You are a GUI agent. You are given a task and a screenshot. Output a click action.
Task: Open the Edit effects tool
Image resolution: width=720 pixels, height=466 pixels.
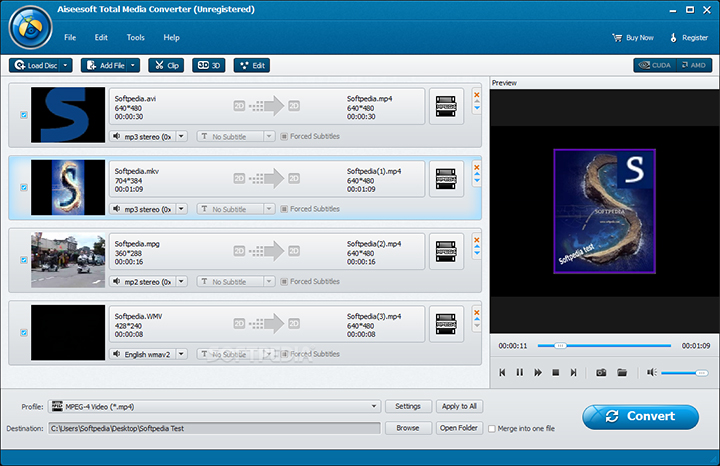coord(251,65)
